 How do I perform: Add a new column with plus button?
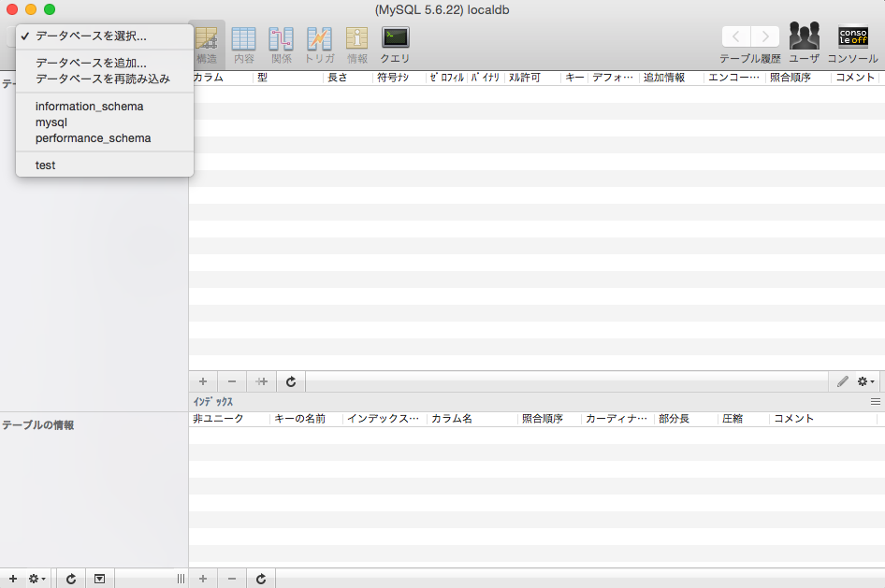pyautogui.click(x=203, y=381)
